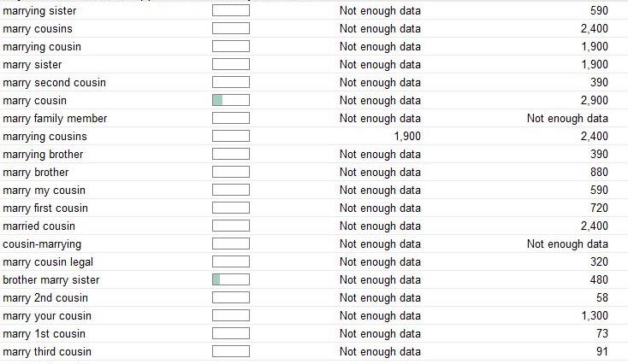Screen dimensions: 628x364
Task: Select the 'marry 1st cousin' keyword
Action: click(44, 333)
